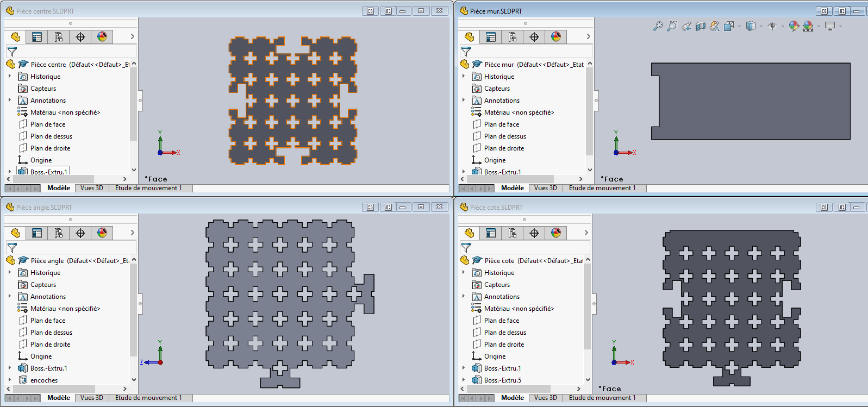Screen dimensions: 868x407
Task: Toggle Hide/Show Items eye in Pièce mur
Action: (x=772, y=26)
